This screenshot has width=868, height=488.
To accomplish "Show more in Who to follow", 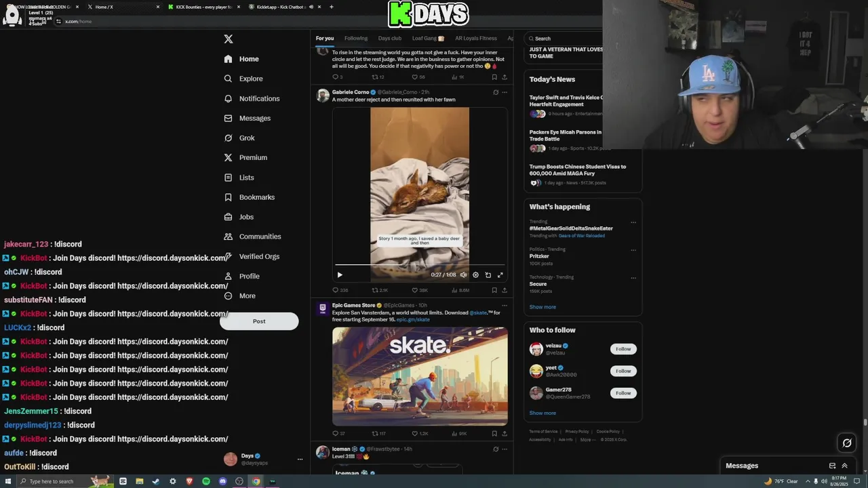I will [x=542, y=413].
